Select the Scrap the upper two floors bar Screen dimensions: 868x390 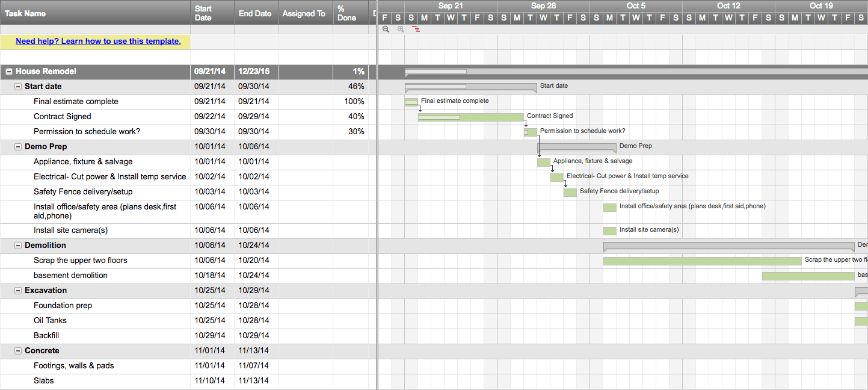[703, 261]
